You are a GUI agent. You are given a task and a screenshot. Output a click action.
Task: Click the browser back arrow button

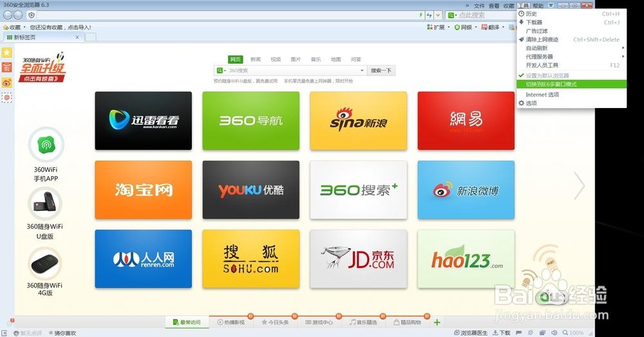(7, 15)
